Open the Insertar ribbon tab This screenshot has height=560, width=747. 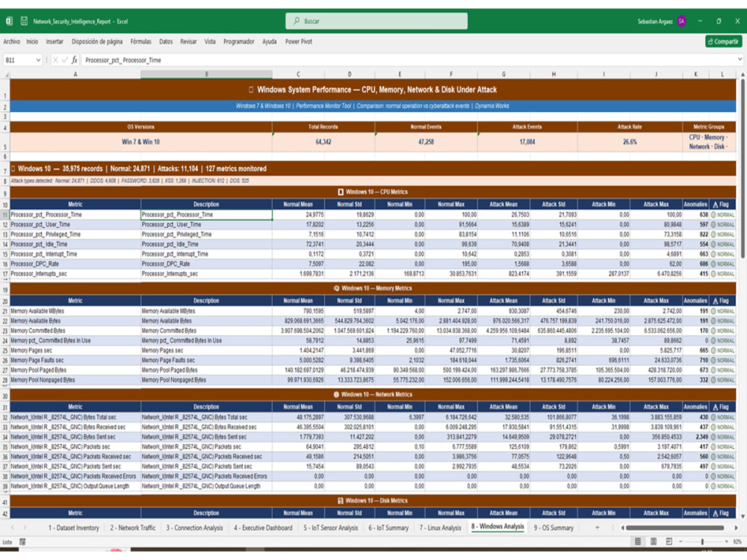55,41
